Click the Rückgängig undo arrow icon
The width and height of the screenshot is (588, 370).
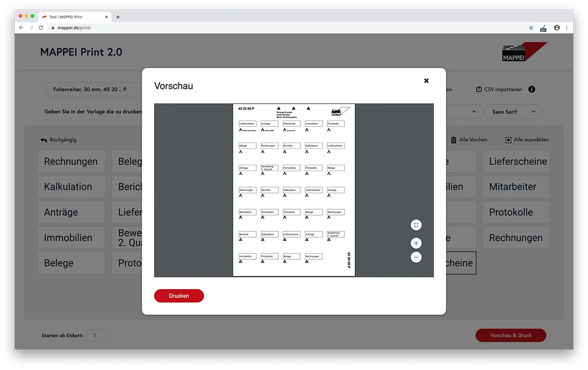[x=44, y=140]
